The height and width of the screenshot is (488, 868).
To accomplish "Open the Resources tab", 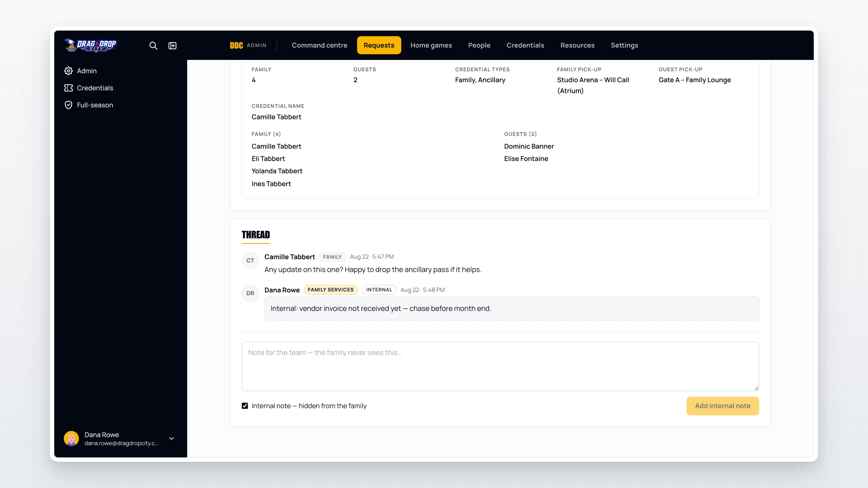I will pos(577,45).
